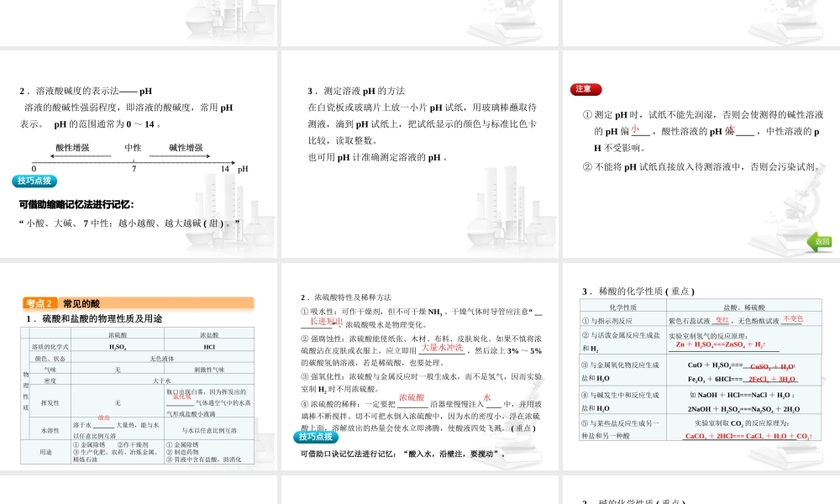Click the 盐酸、稀硫酸 table header
This screenshot has height=504, width=840.
(x=744, y=307)
